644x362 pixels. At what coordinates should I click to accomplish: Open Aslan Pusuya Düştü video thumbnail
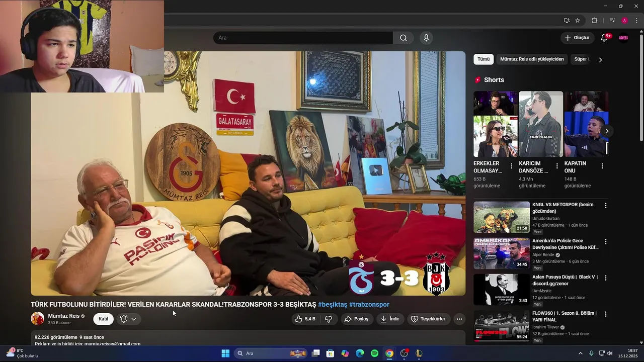pos(502,290)
